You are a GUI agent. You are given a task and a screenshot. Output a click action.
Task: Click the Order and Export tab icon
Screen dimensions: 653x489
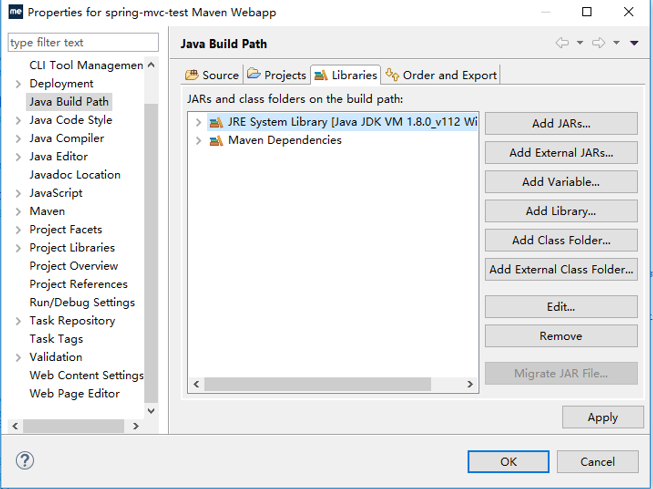click(392, 75)
